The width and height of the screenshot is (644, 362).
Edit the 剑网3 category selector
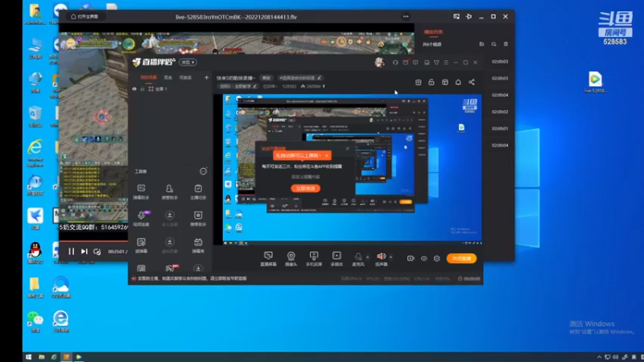[238, 86]
